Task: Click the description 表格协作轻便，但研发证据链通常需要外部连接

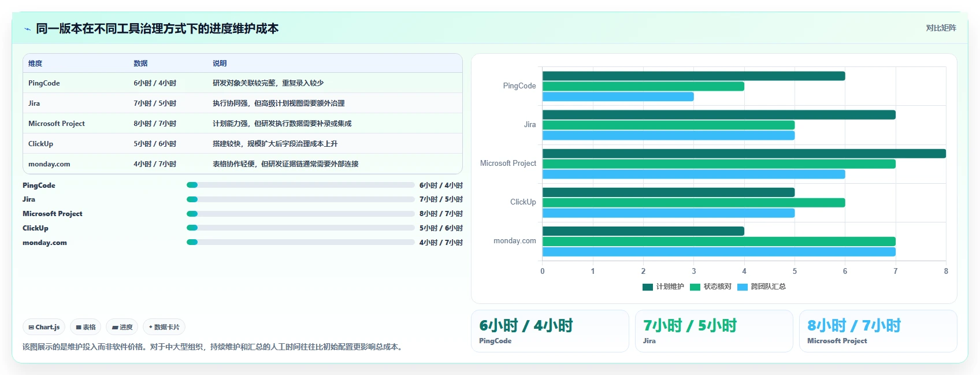Action: pyautogui.click(x=285, y=164)
